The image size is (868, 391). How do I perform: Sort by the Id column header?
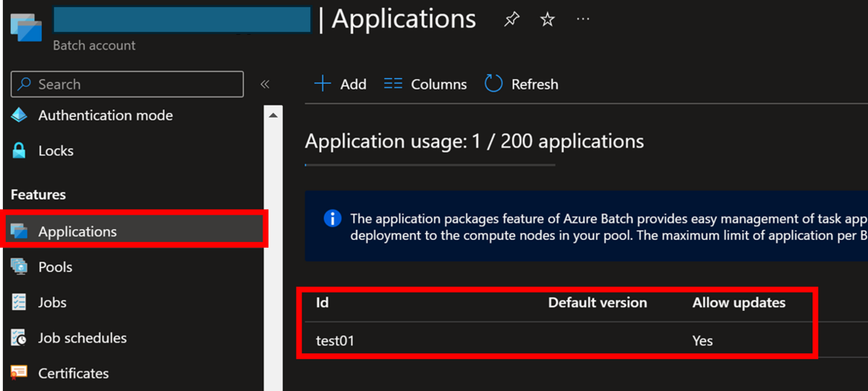click(x=323, y=303)
